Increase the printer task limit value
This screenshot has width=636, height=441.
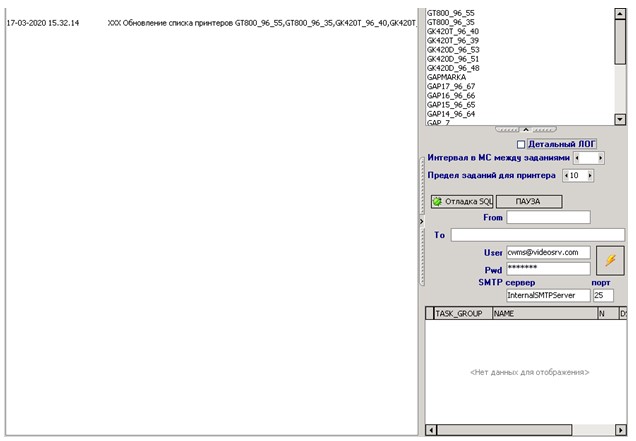(591, 175)
